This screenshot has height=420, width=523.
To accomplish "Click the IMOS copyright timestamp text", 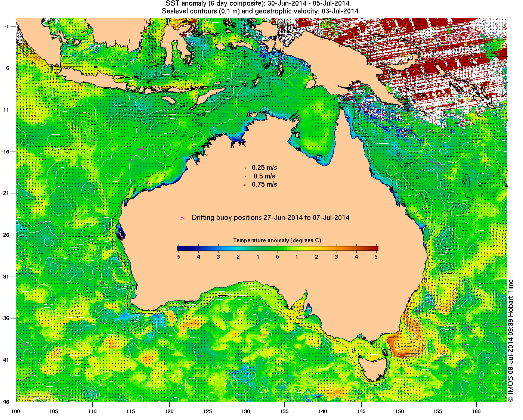I will [x=511, y=341].
